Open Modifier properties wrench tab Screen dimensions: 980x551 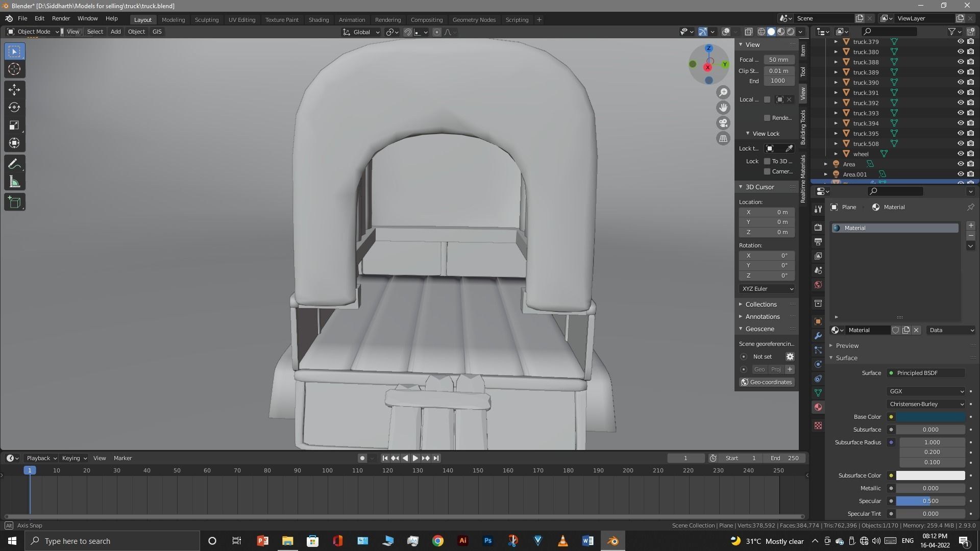[x=818, y=336]
